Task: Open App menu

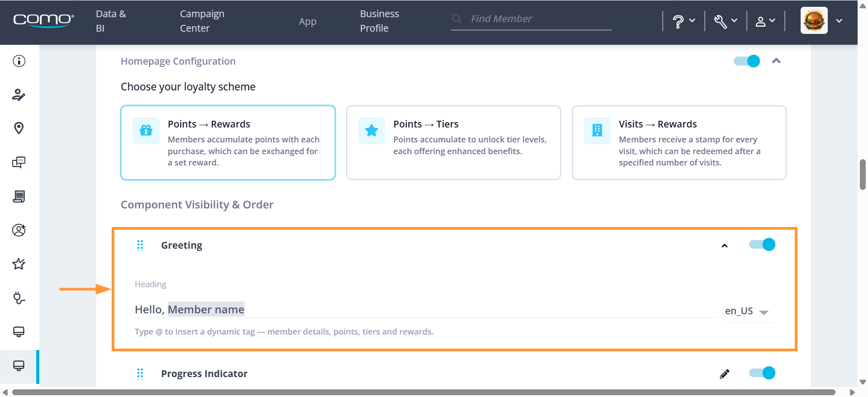Action: pyautogui.click(x=307, y=21)
